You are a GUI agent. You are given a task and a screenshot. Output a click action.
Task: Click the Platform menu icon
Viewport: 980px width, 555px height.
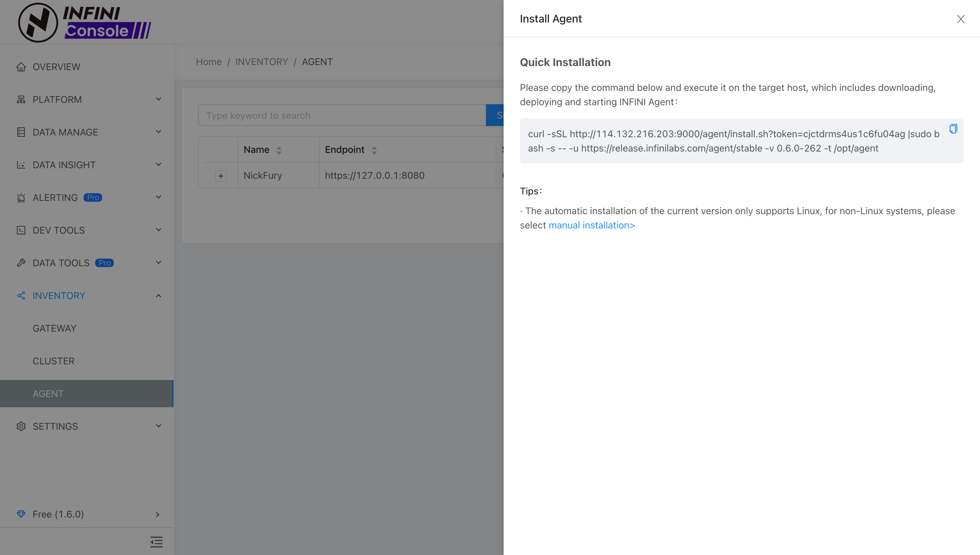click(x=21, y=99)
